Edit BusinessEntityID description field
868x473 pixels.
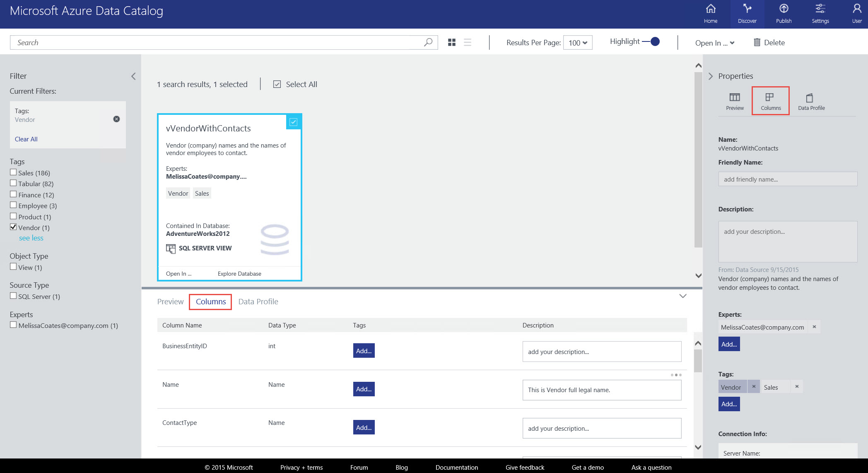pyautogui.click(x=602, y=352)
